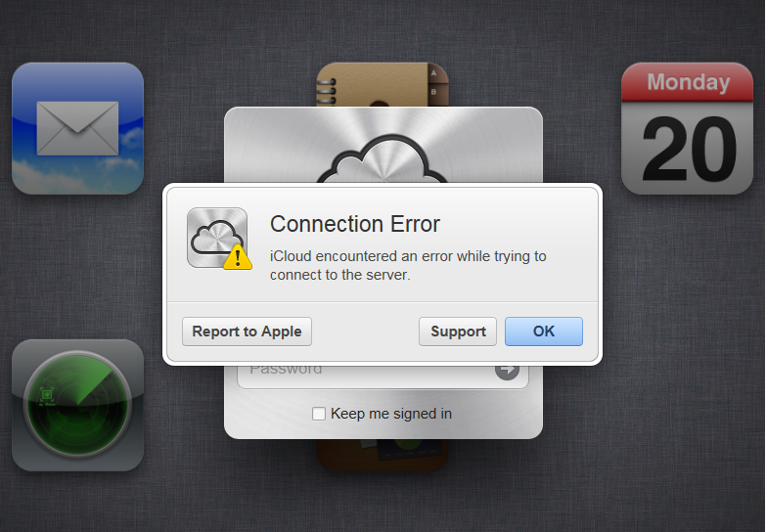Click the iCloud server error message text

tap(408, 265)
